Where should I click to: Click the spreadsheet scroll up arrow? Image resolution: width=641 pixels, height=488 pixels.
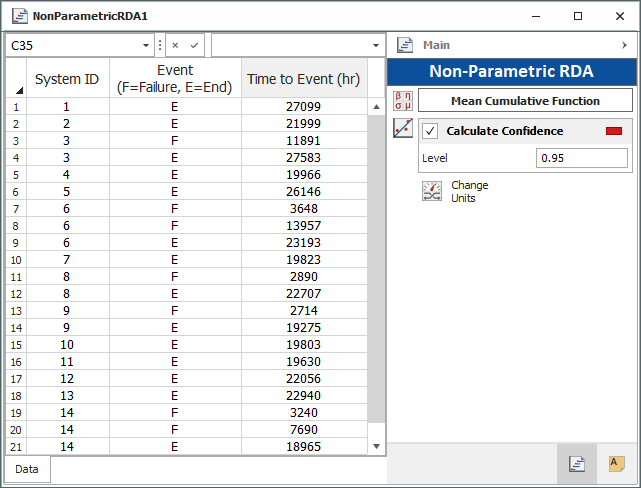376,107
